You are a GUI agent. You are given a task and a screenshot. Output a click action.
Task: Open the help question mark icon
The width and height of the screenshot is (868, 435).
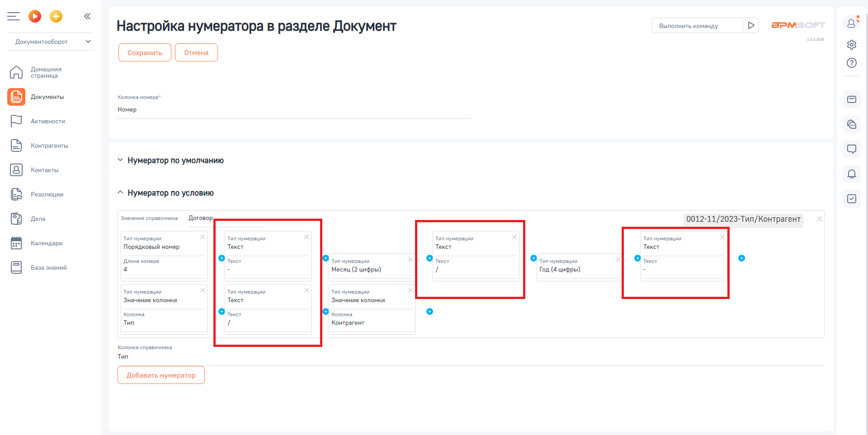click(852, 63)
